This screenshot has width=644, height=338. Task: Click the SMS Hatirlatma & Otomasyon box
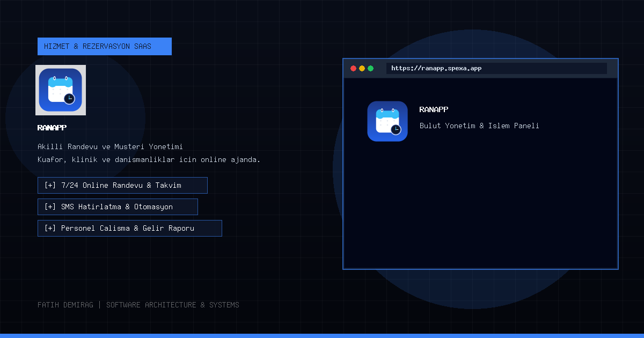[x=118, y=207]
